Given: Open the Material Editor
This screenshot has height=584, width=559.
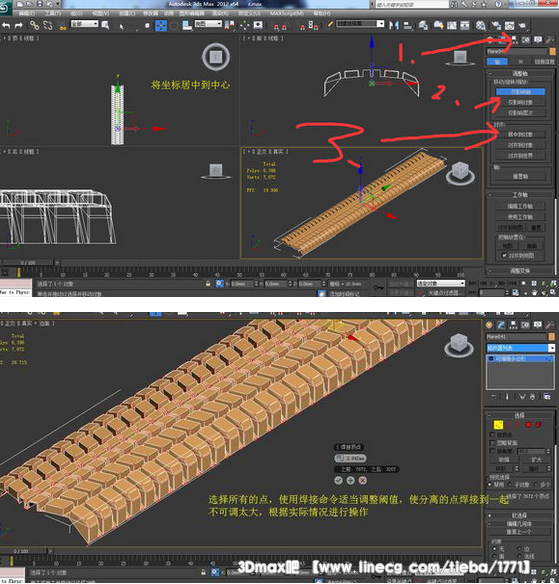Looking at the screenshot, I should (x=481, y=25).
